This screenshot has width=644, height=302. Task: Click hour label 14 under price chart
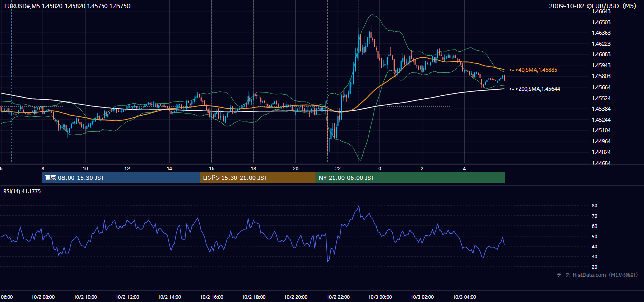pyautogui.click(x=169, y=168)
